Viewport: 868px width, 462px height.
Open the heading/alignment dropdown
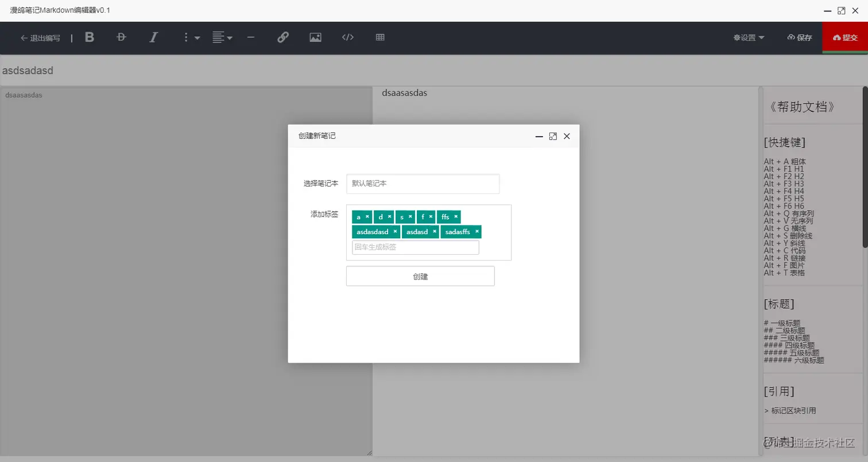coord(222,37)
